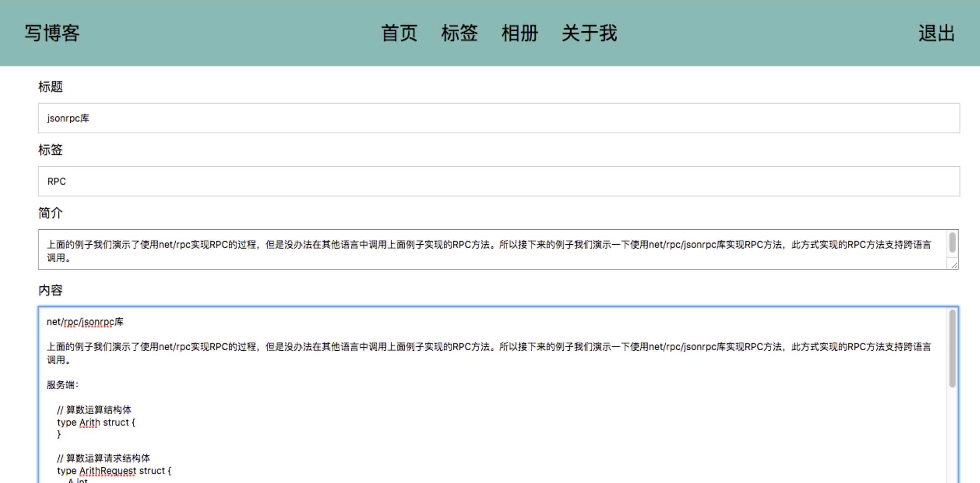Click the scrollbar thumb of 内容 textarea

pos(952,348)
